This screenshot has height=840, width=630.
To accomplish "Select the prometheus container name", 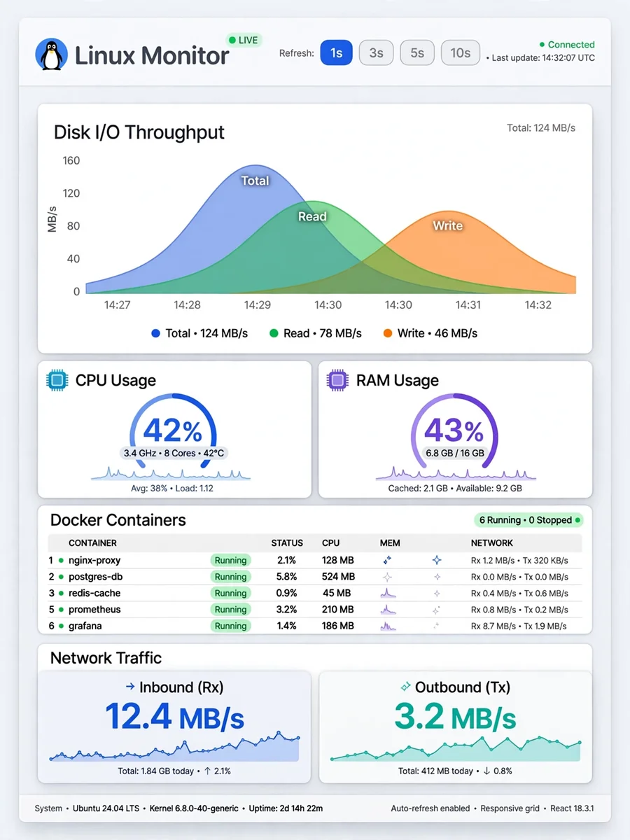I will 94,609.
